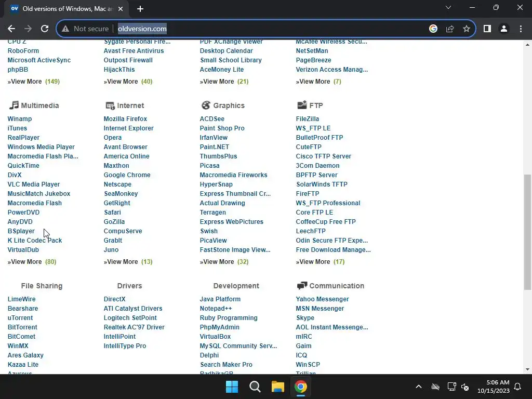Reload the page with refresh icon
This screenshot has width=532, height=399.
(x=45, y=29)
